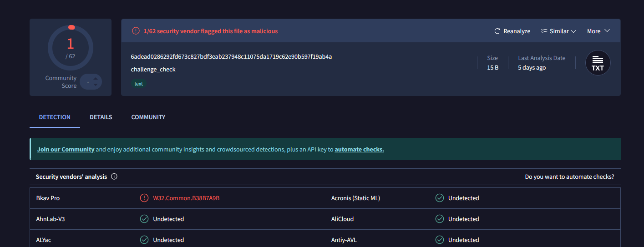Switch to the Details tab

coord(101,117)
